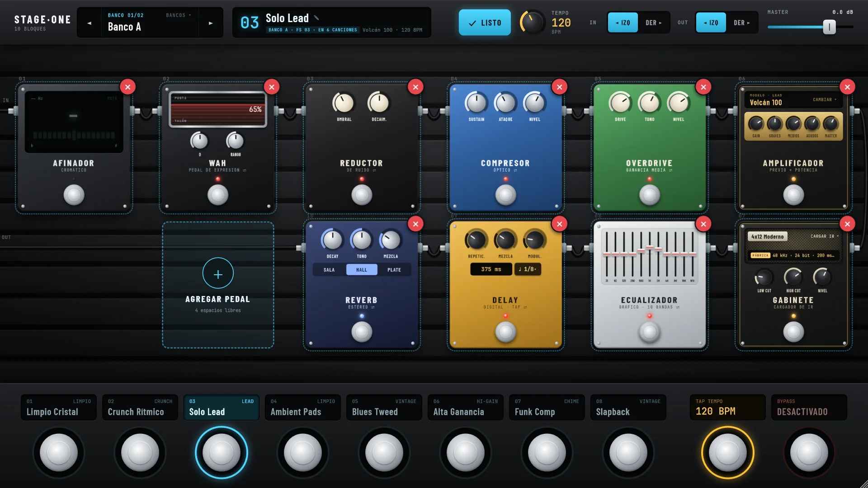This screenshot has width=868, height=488.
Task: Select the Plate reverb type tab
Action: point(394,270)
